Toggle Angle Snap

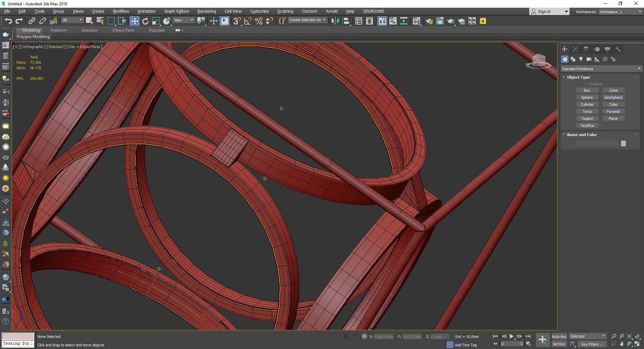click(248, 21)
